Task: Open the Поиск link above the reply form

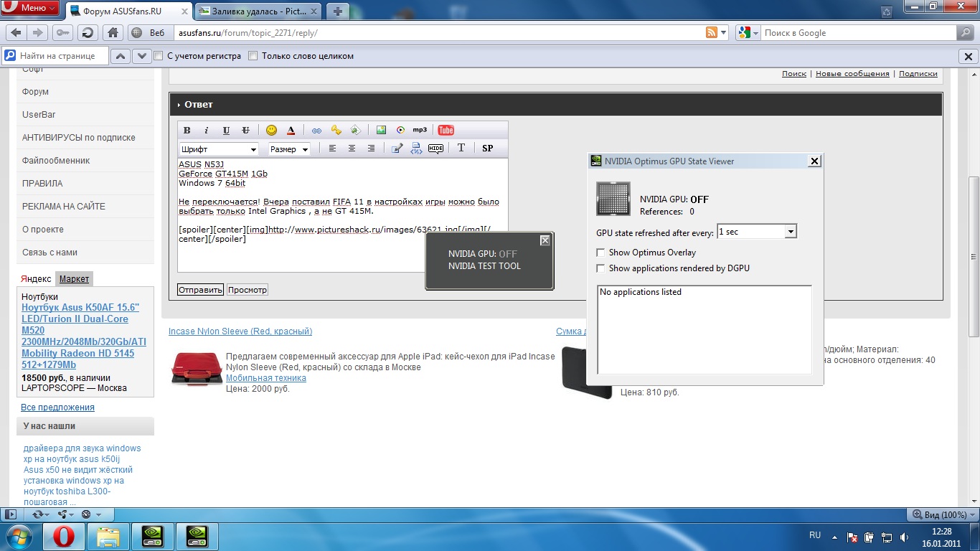Action: point(794,73)
